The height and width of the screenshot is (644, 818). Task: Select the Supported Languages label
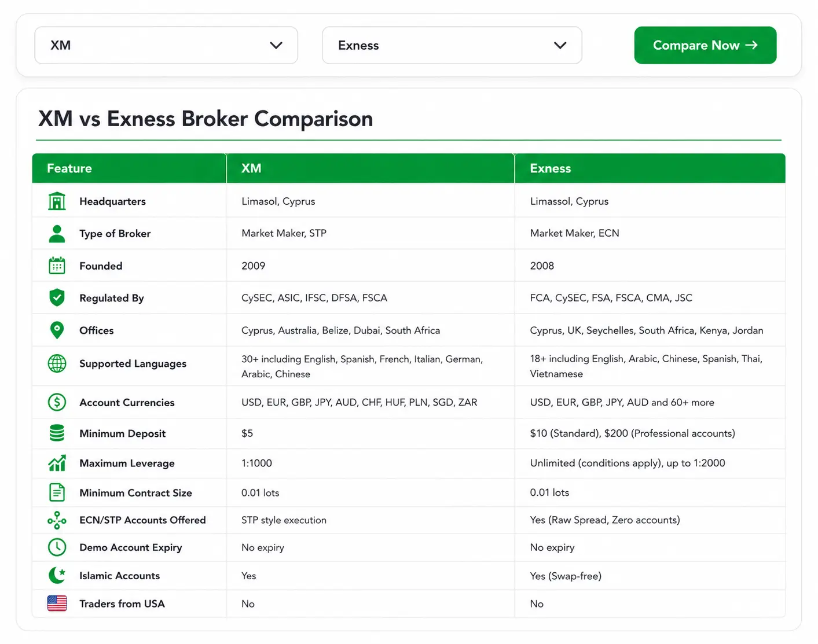[133, 363]
